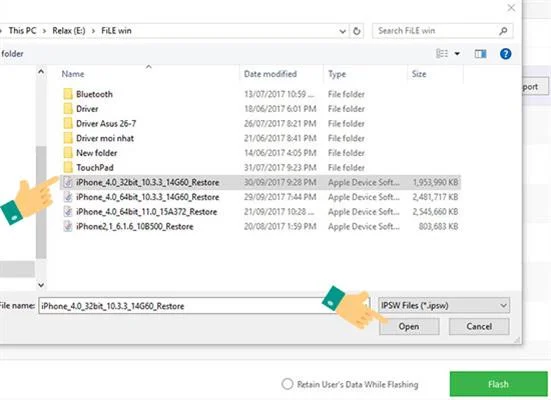Viewport: 551px width, 400px height.
Task: Change view using the view layout icon
Action: [442, 53]
